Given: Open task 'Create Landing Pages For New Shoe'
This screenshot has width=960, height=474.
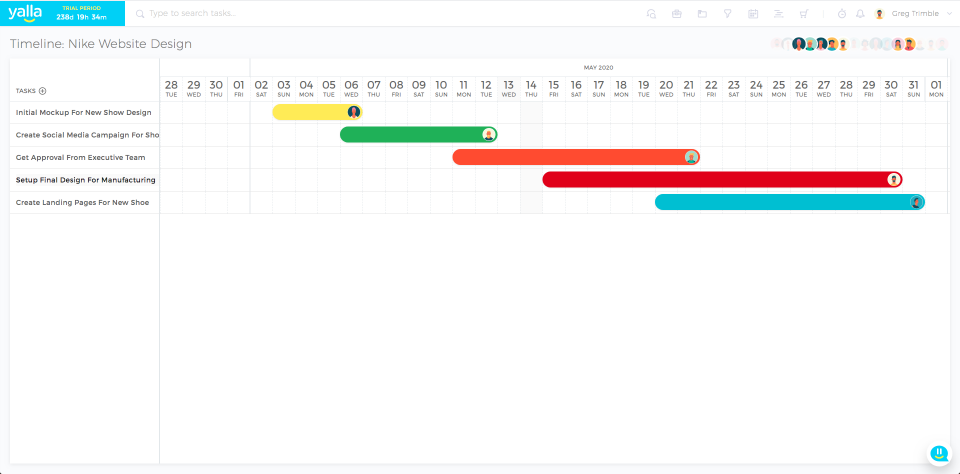Looking at the screenshot, I should pyautogui.click(x=82, y=202).
